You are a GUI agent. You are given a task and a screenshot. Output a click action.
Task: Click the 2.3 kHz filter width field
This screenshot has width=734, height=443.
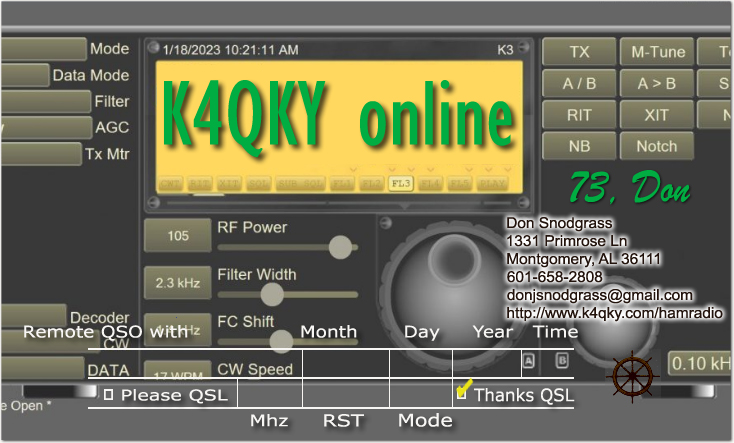[x=178, y=282]
